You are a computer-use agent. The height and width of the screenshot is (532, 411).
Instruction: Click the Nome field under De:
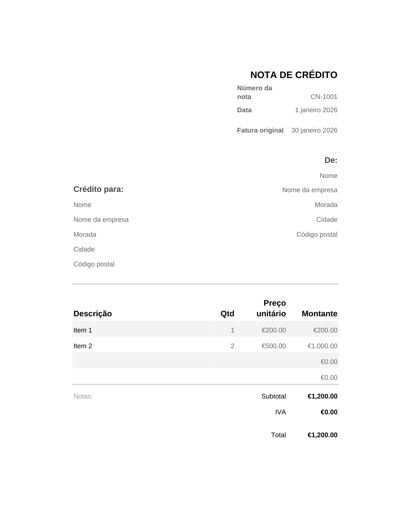pos(328,176)
